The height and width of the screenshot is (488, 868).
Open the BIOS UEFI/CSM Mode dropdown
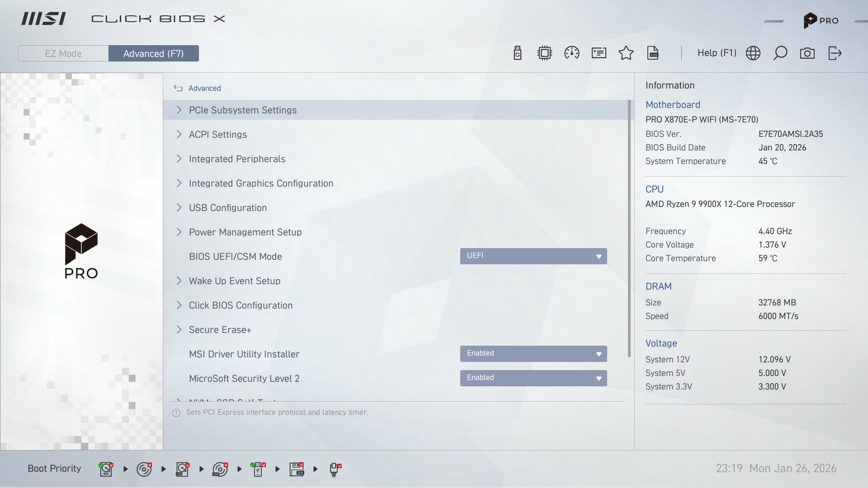pyautogui.click(x=533, y=256)
